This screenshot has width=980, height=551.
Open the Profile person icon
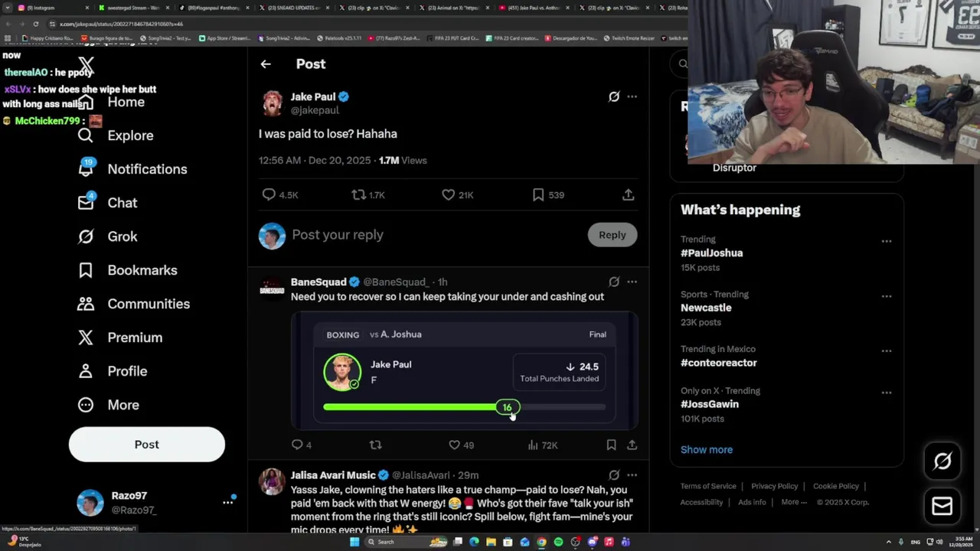[86, 371]
